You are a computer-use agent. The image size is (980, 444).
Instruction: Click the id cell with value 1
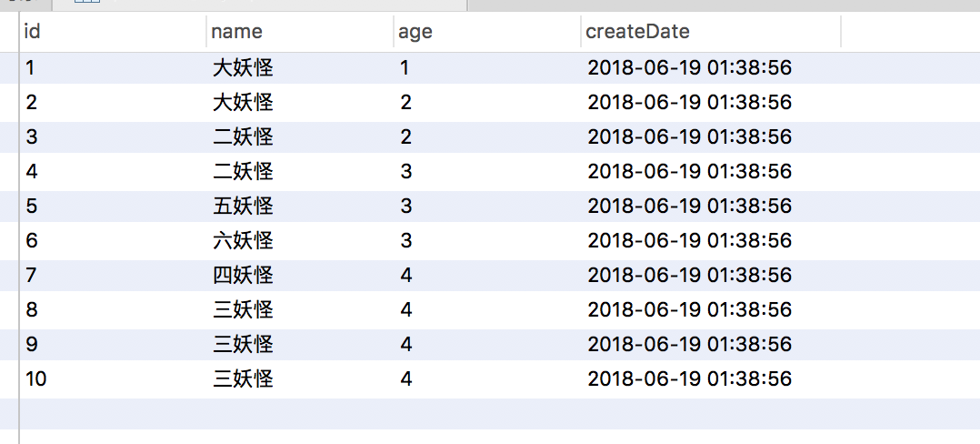tap(31, 67)
